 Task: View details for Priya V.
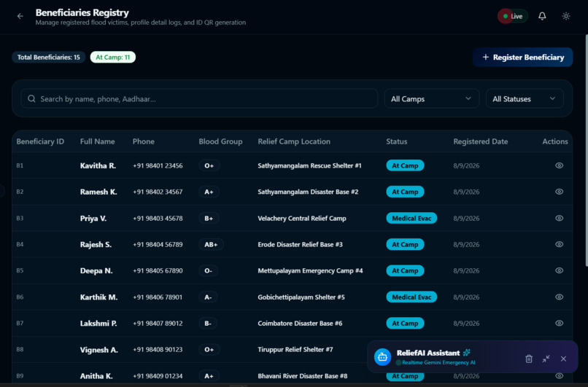coord(559,218)
